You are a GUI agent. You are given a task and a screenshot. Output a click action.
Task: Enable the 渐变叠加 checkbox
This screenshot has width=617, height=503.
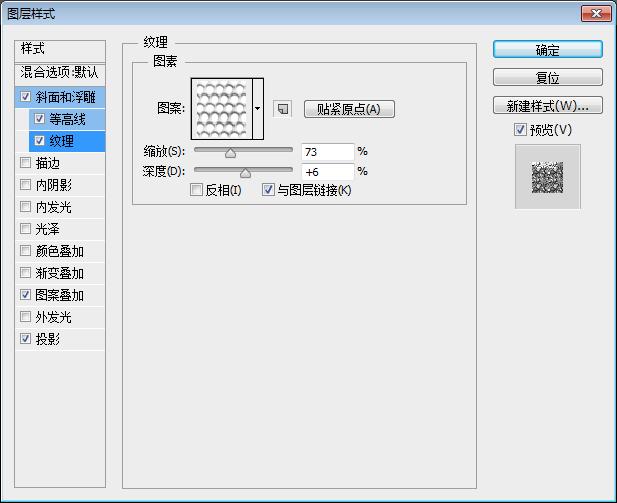pos(26,273)
